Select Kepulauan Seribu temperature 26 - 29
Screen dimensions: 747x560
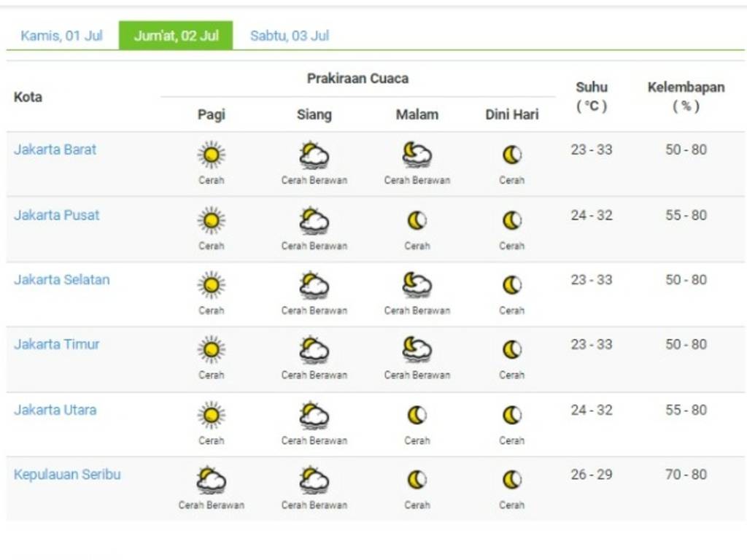click(x=592, y=475)
